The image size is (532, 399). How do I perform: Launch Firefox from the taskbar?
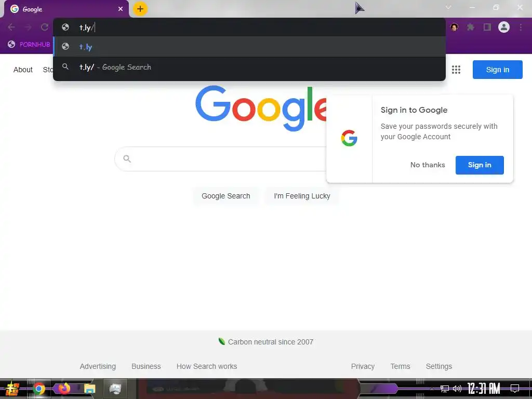pyautogui.click(x=64, y=388)
